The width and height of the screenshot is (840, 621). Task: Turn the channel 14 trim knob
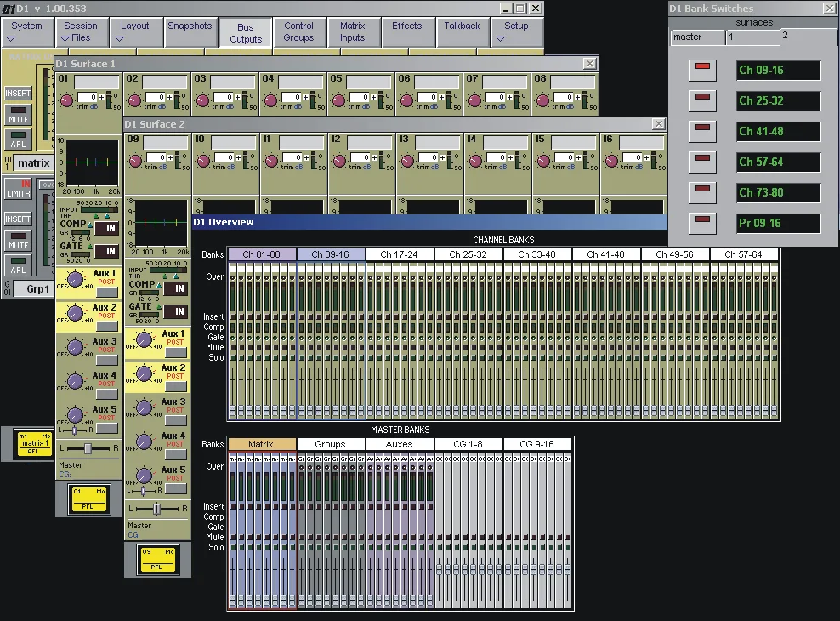[476, 161]
